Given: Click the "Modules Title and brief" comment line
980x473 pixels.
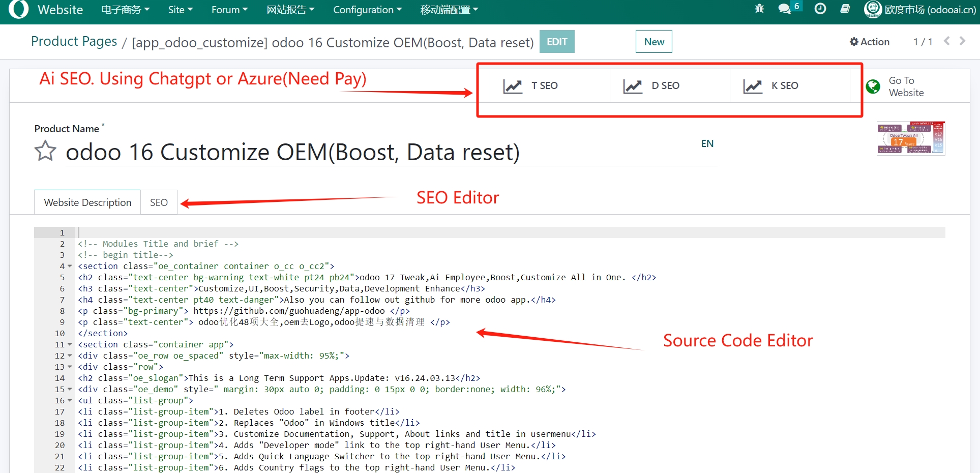Looking at the screenshot, I should click(158, 244).
